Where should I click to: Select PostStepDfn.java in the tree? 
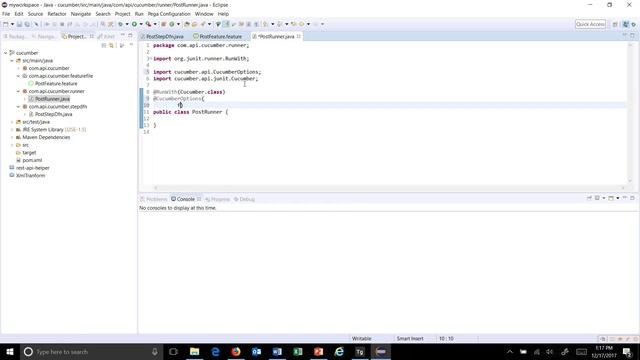(x=53, y=114)
